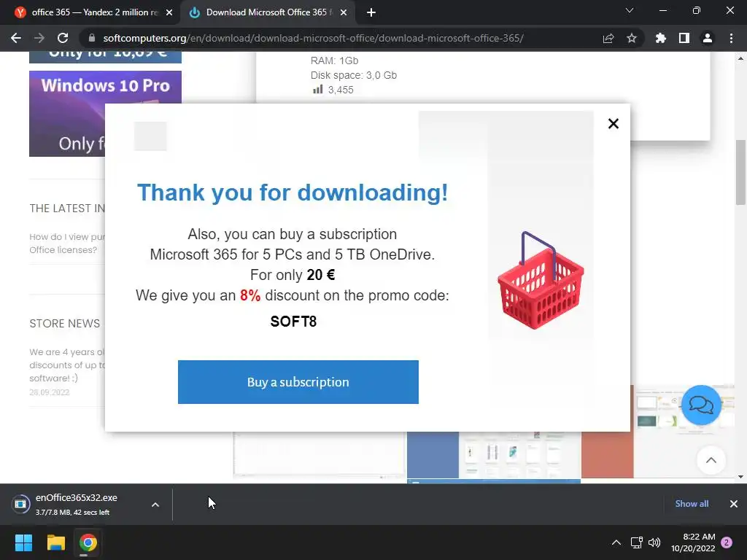Reload the page with the refresh icon
The width and height of the screenshot is (747, 560).
click(63, 38)
